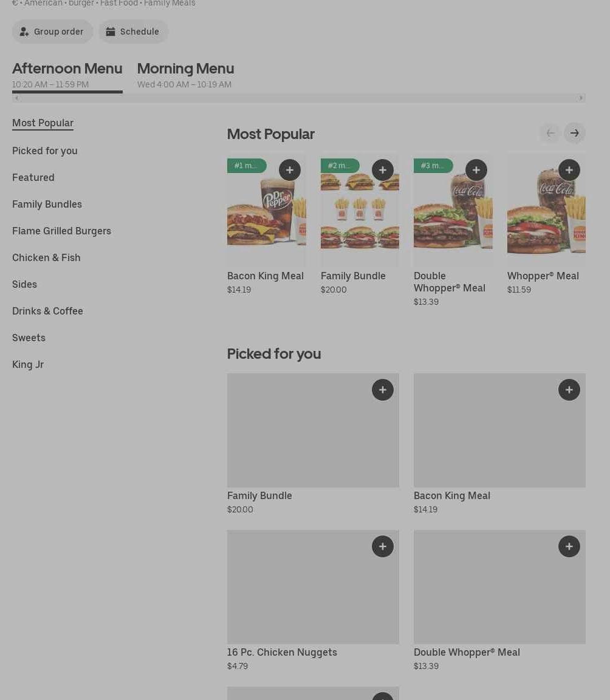610x700 pixels.
Task: Add Whopper Meal using plus icon
Action: tap(569, 170)
